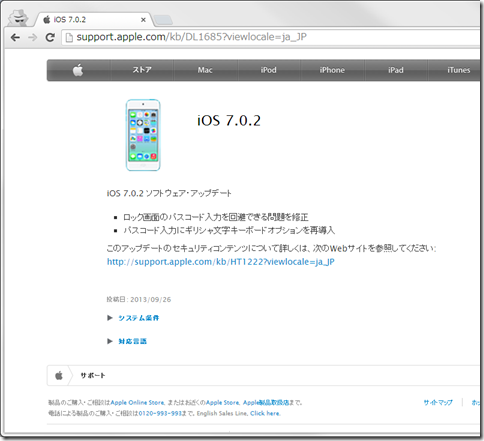Click the incognito spy icon

point(18,18)
